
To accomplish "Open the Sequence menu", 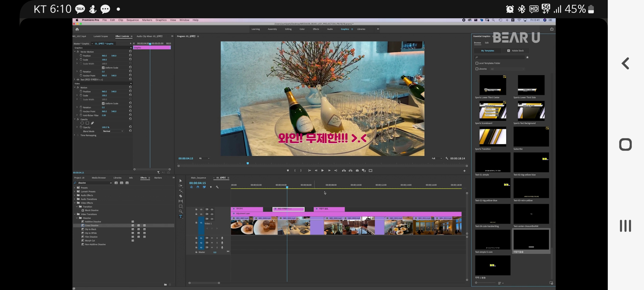I will tap(133, 20).
